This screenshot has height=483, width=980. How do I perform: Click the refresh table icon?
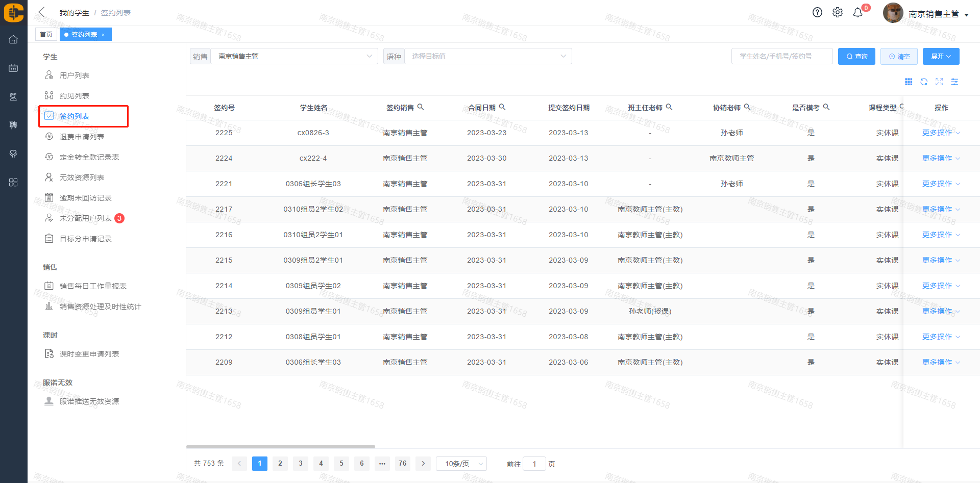924,82
